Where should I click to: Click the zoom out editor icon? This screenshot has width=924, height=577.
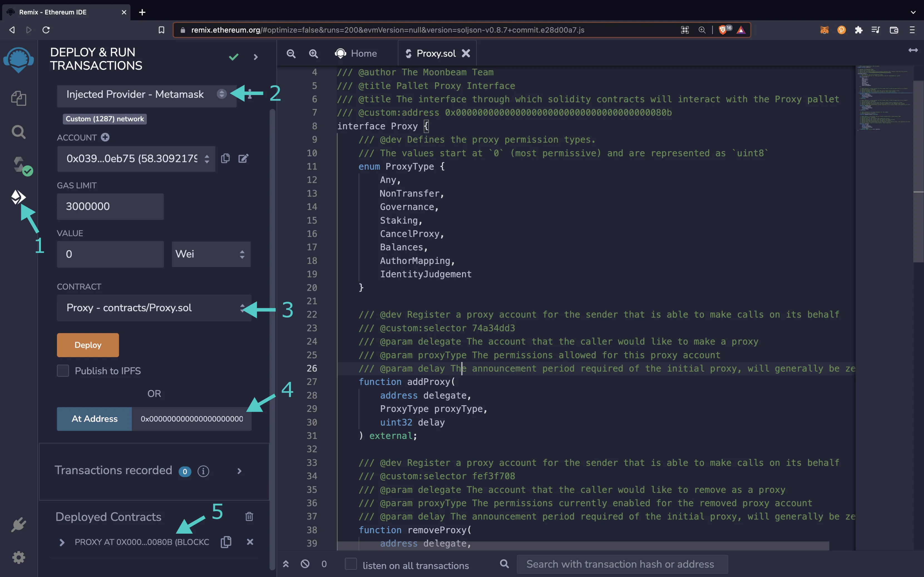point(291,53)
